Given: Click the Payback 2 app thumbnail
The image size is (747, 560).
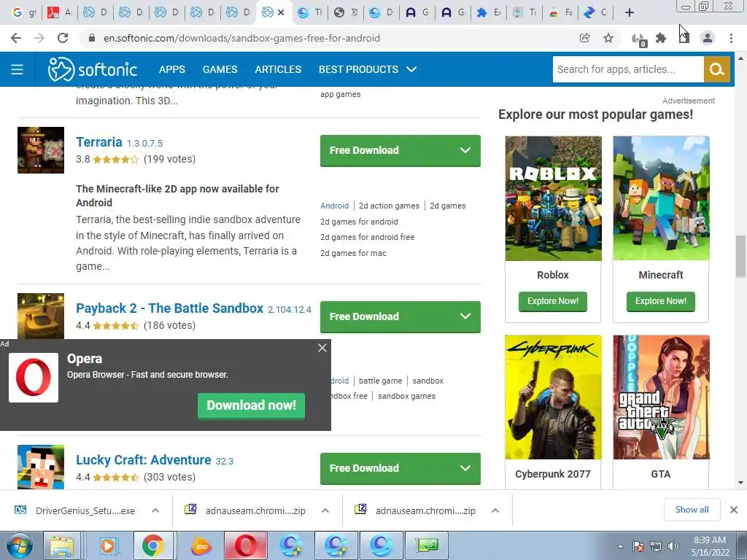Looking at the screenshot, I should [x=41, y=316].
